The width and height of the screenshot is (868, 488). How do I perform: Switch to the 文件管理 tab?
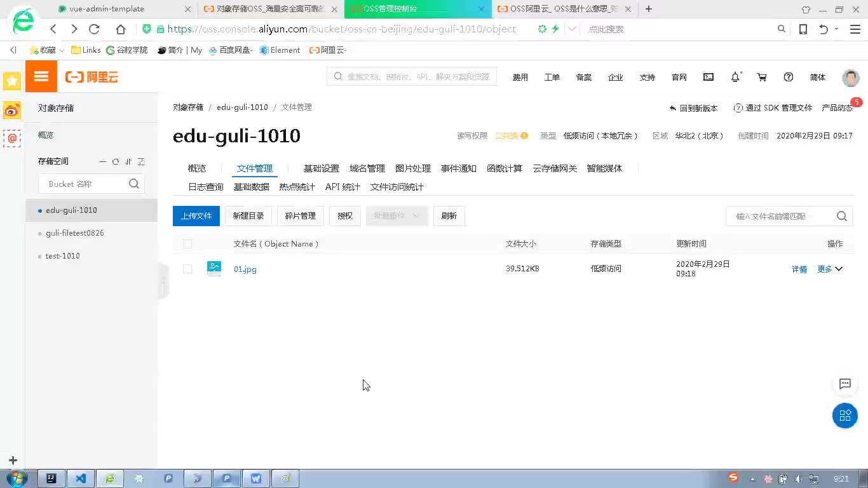click(x=255, y=168)
